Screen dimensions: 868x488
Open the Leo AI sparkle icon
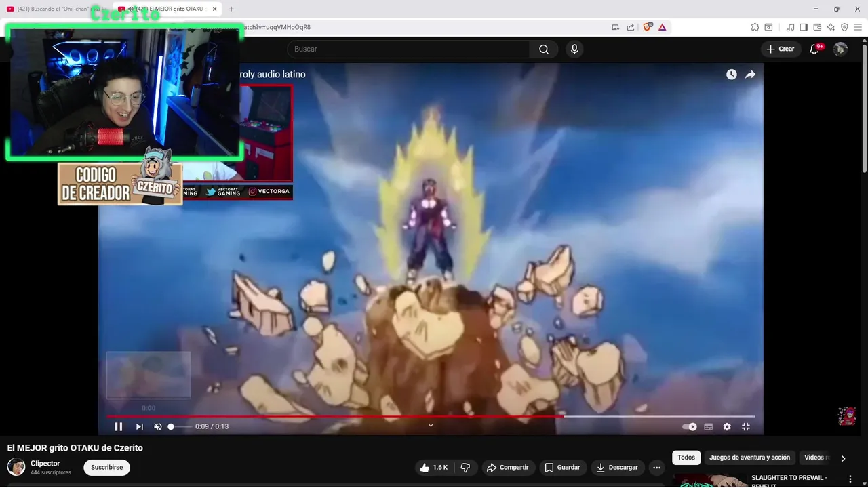(831, 27)
